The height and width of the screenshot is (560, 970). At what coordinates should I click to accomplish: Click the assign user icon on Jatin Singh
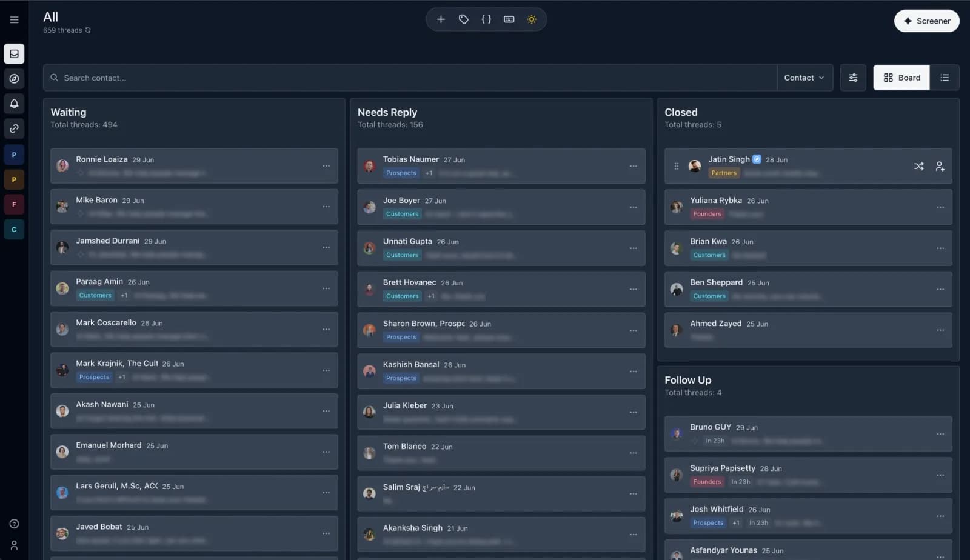click(940, 166)
